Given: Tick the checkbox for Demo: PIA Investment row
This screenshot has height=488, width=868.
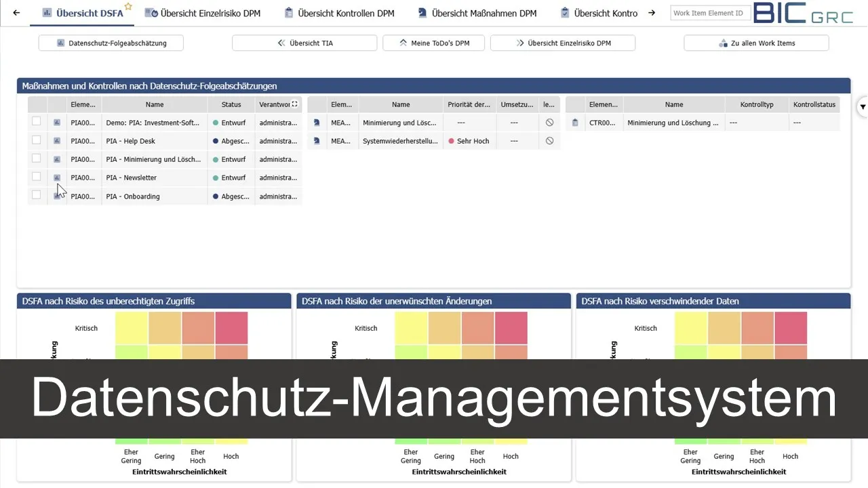Looking at the screenshot, I should pos(37,123).
